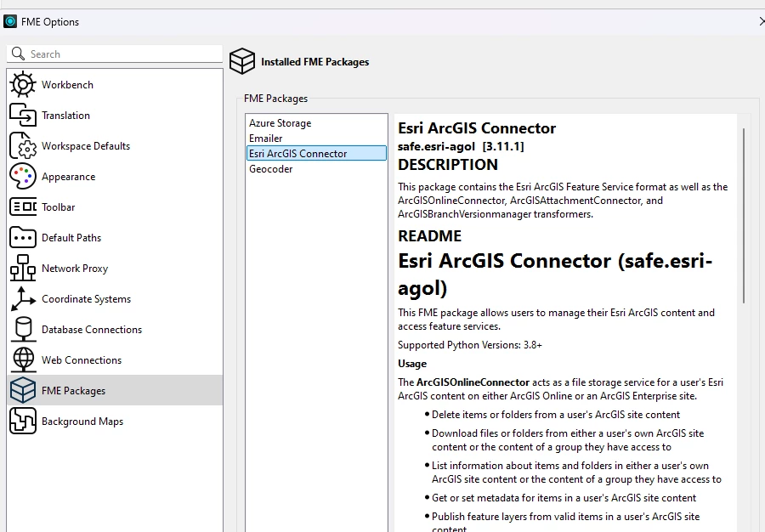Viewport: 765px width, 532px height.
Task: Click the search magnifier icon
Action: click(x=18, y=54)
